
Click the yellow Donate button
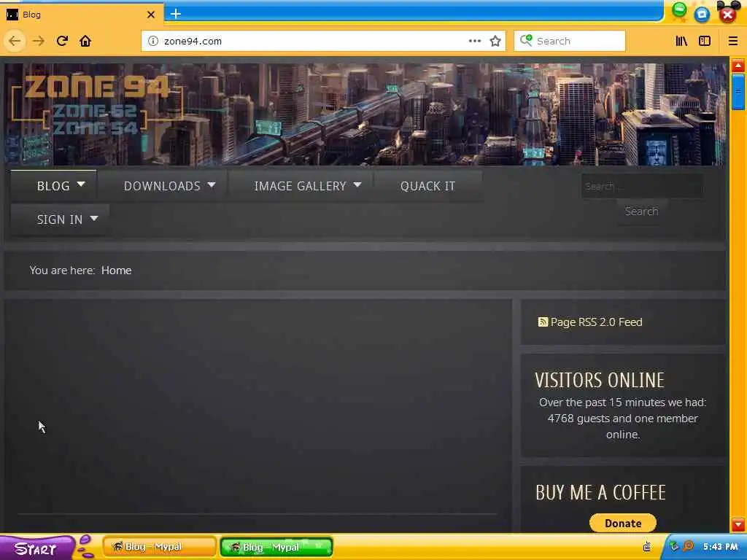623,524
